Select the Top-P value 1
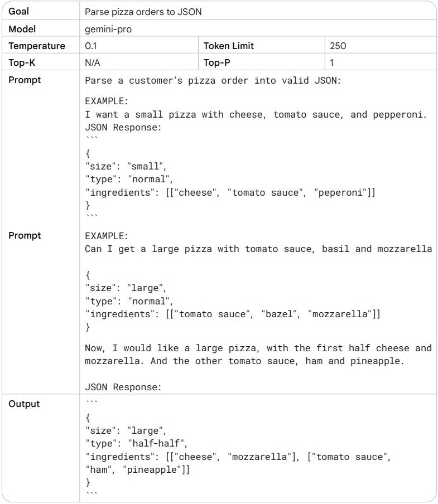 [x=332, y=62]
